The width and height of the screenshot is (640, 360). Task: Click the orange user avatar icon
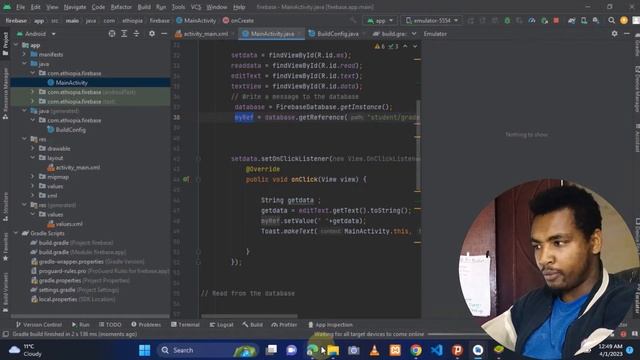tap(624, 20)
